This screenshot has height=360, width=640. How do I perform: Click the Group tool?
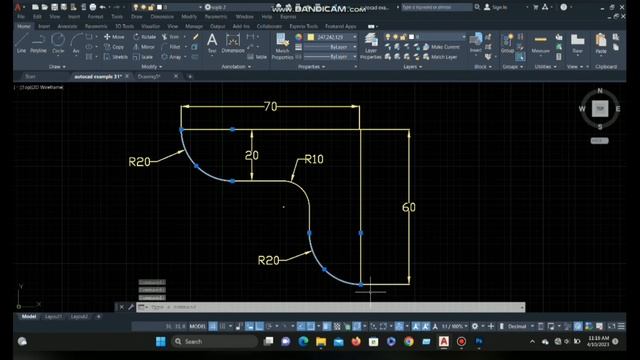point(507,43)
